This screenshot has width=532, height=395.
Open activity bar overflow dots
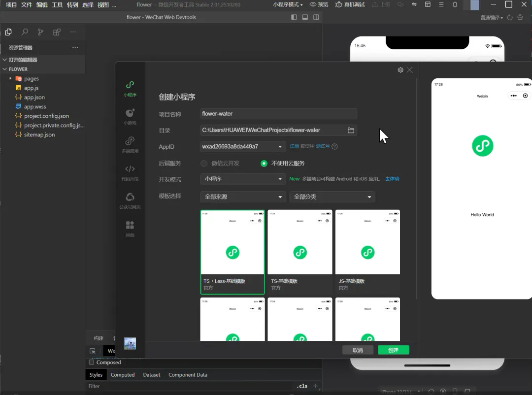(73, 32)
